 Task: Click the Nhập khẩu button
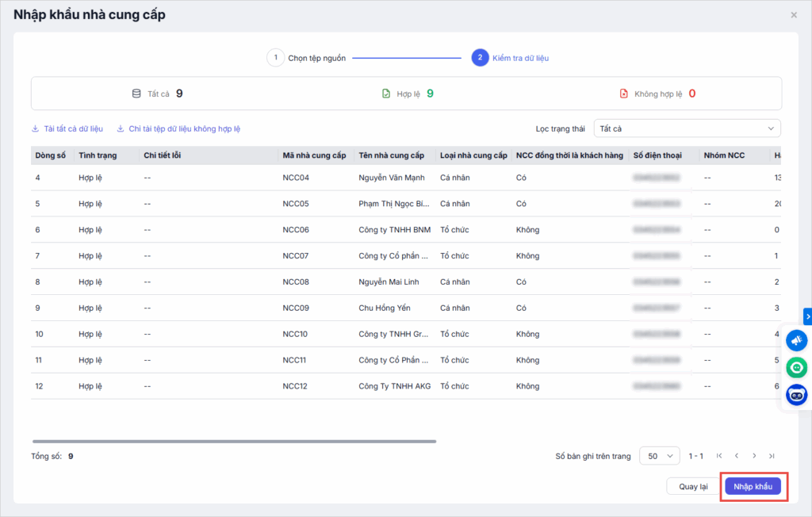tap(753, 486)
